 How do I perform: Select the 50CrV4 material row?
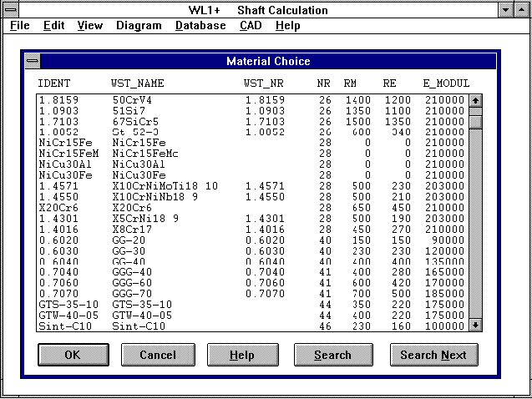click(x=251, y=100)
